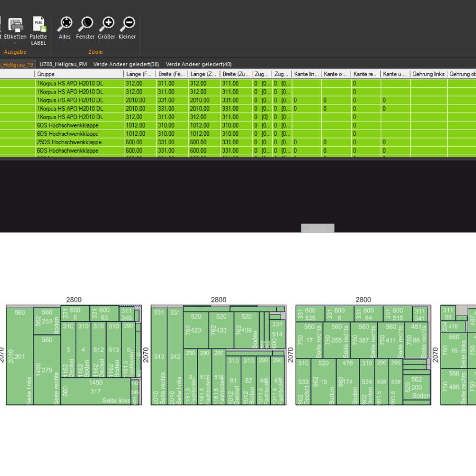
Task: Select part 200 Boden on third board
Action: point(416,388)
